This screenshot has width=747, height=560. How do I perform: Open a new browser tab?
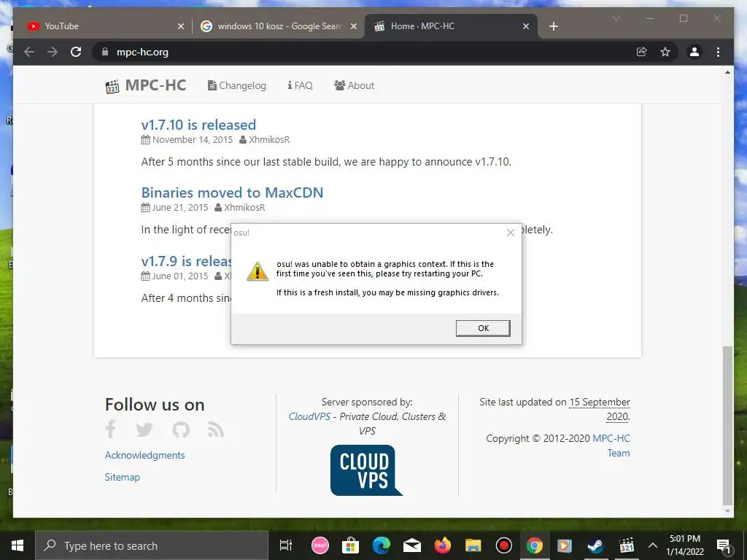(553, 26)
